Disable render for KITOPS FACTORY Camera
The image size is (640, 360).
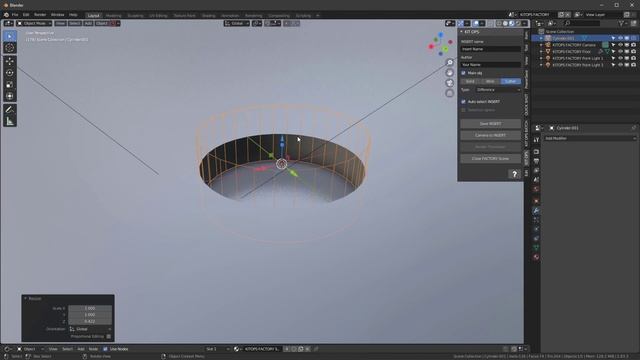click(633, 45)
